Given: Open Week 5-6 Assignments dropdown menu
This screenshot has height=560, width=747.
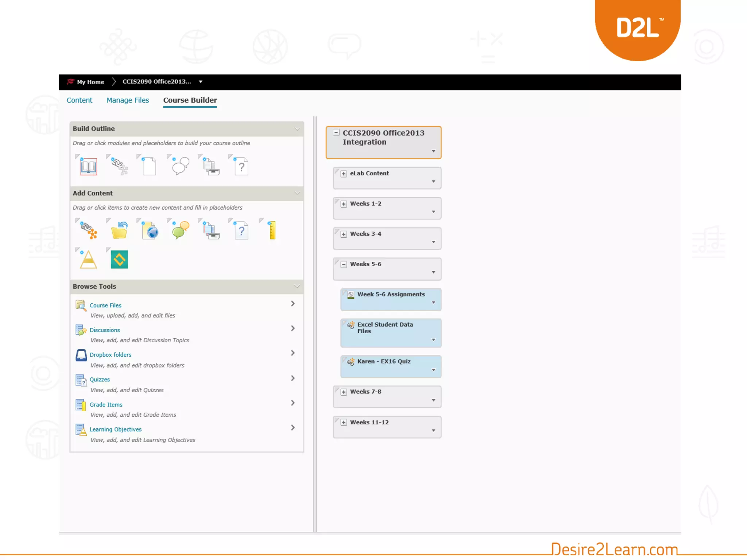Looking at the screenshot, I should coord(433,303).
